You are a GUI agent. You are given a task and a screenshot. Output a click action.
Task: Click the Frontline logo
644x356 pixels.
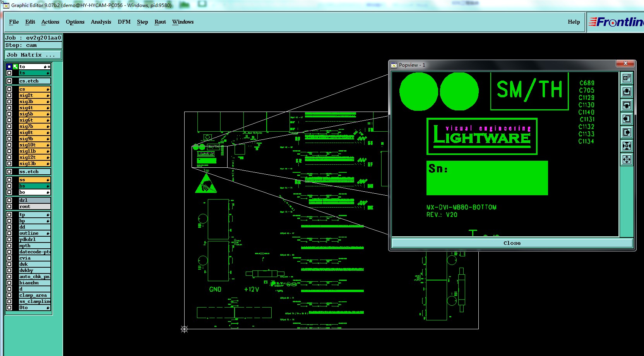point(616,22)
